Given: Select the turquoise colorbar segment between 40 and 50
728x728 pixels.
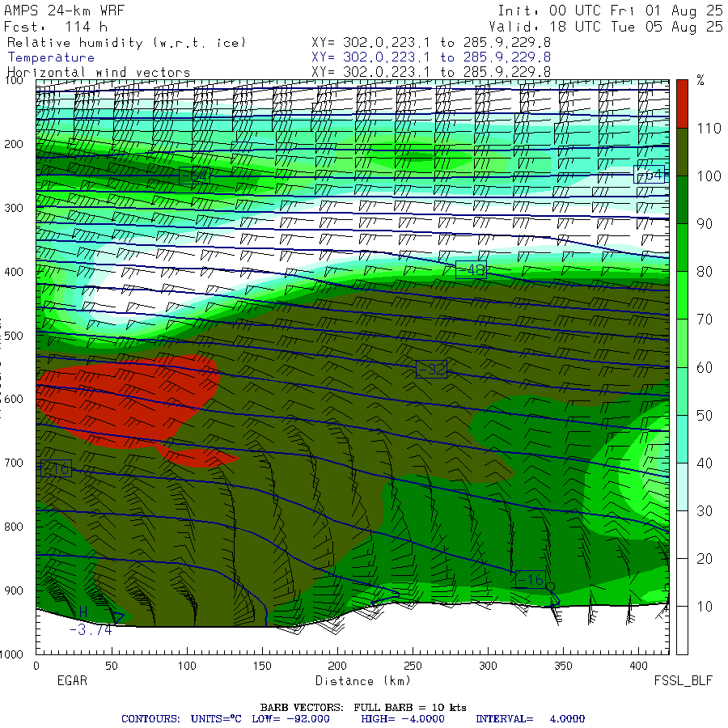Looking at the screenshot, I should click(x=682, y=439).
